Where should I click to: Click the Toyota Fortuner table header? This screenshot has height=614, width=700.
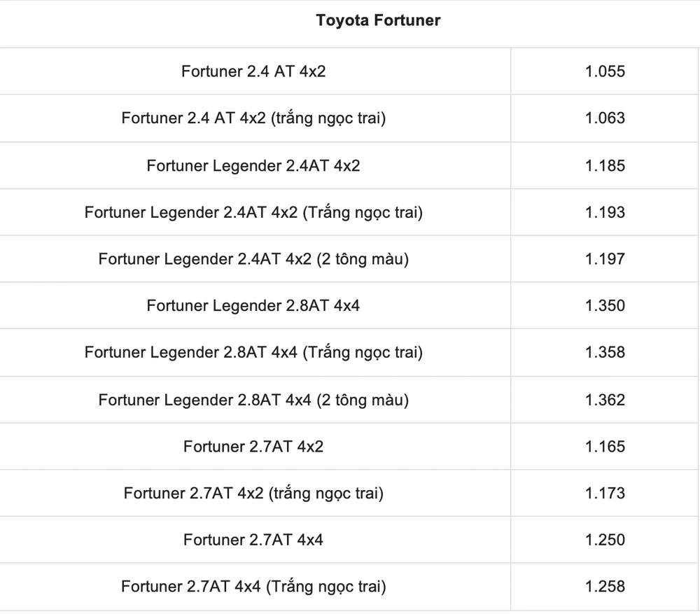click(378, 20)
